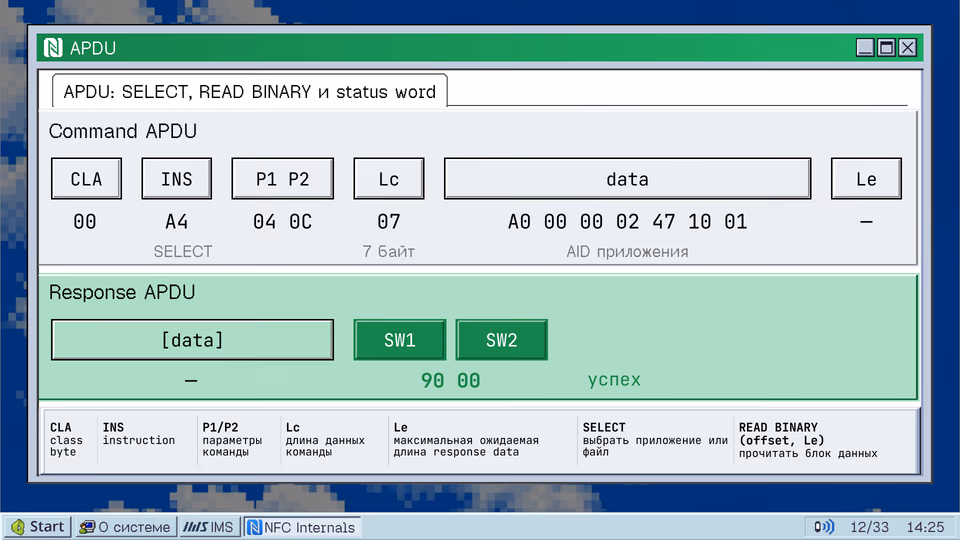
Task: Click the "Command APDU" heading
Action: pyautogui.click(x=123, y=131)
